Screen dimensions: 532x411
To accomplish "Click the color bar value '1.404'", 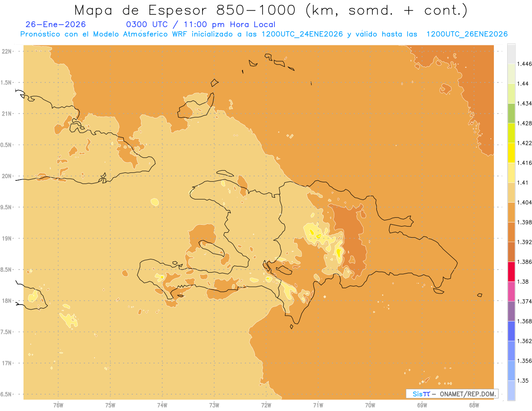I will (x=524, y=202).
